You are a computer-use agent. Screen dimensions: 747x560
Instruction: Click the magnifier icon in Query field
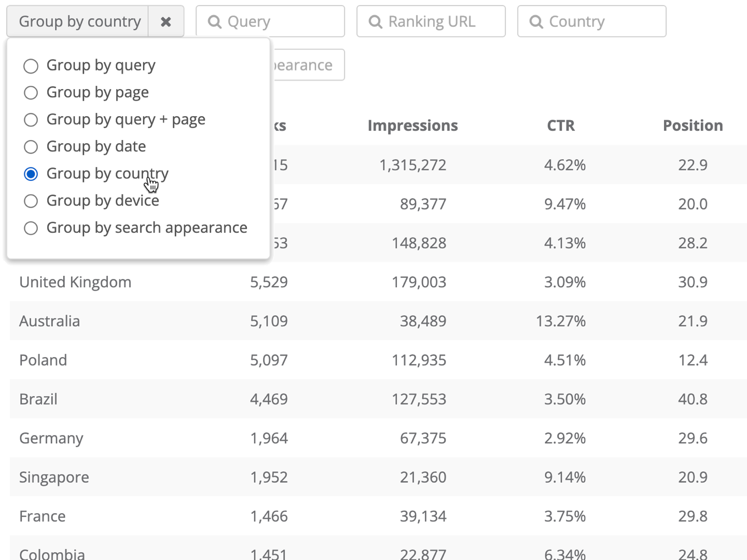(x=214, y=22)
